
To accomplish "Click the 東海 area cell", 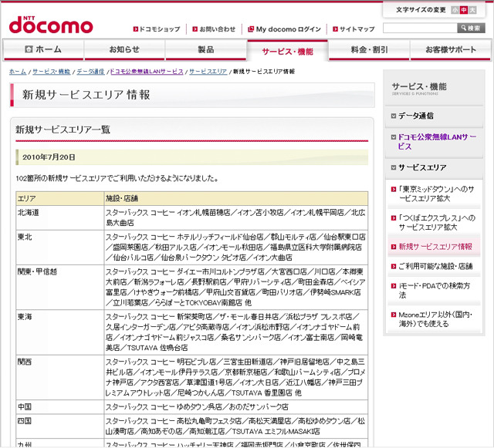I will click(x=60, y=332).
